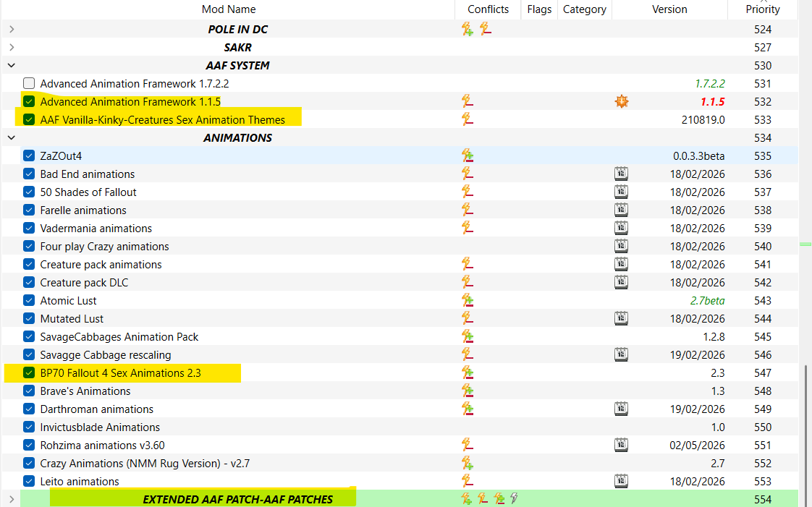This screenshot has height=507, width=812.
Task: Click the conflict icon on ZaZOut4 row
Action: (x=468, y=155)
